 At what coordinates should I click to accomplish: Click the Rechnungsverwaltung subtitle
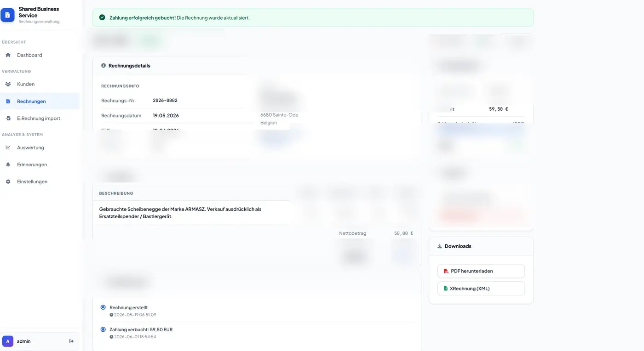coord(39,22)
